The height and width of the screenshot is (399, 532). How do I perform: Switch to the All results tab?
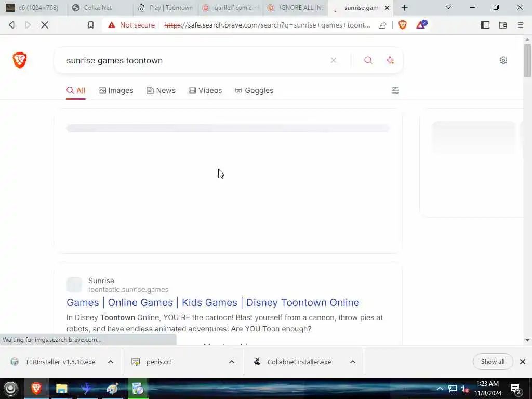(76, 90)
